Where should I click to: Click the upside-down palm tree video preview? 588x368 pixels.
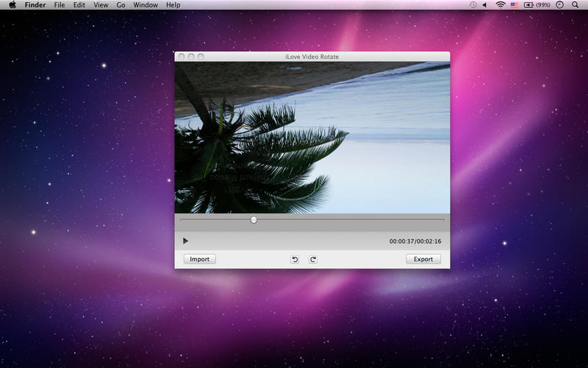(312, 138)
